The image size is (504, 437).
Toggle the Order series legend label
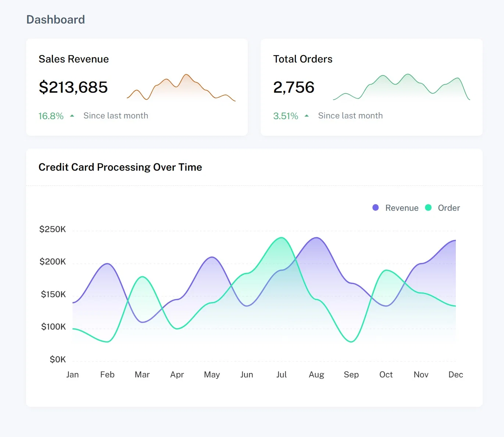(448, 208)
